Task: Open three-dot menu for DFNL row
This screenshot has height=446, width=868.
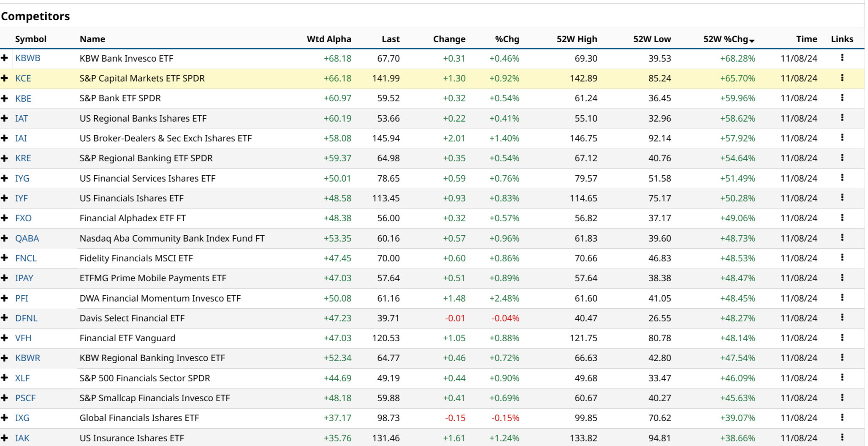Action: [x=842, y=318]
